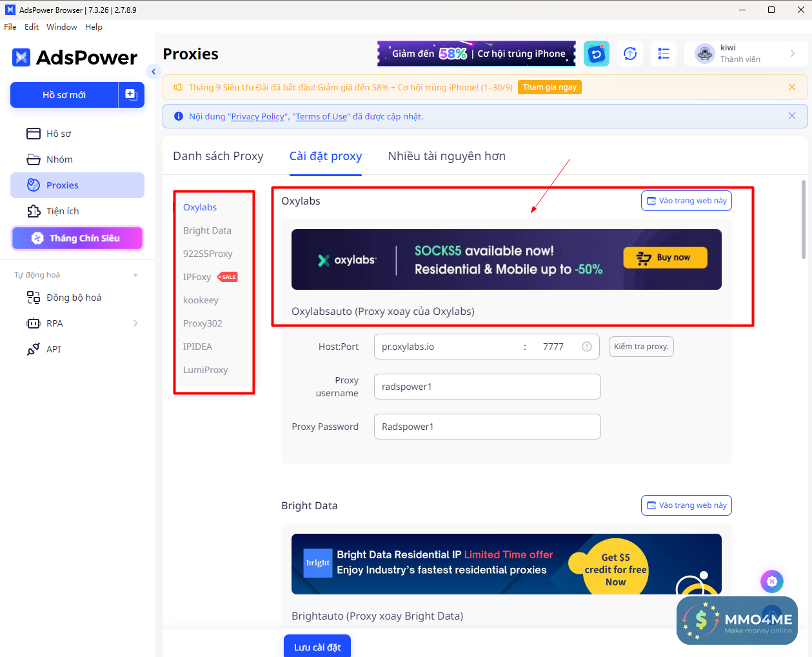Click the vertical scrollbar thumb
812x657 pixels.
(804, 219)
